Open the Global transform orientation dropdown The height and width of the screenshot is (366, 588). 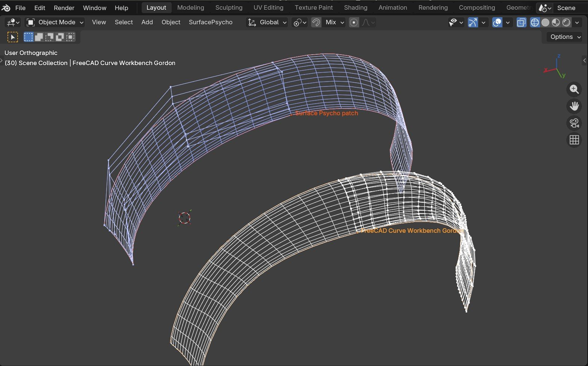click(267, 22)
